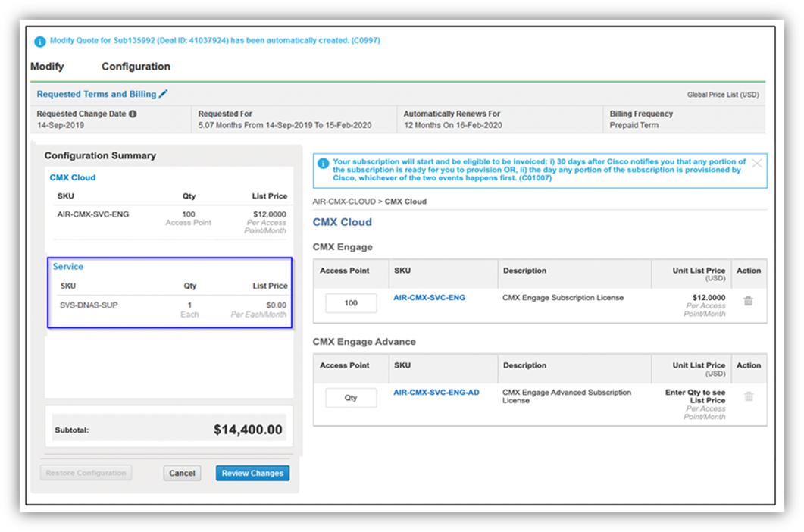Screen dimensions: 804x532
Task: Click the large CMX Cloud section title
Action: (x=343, y=222)
